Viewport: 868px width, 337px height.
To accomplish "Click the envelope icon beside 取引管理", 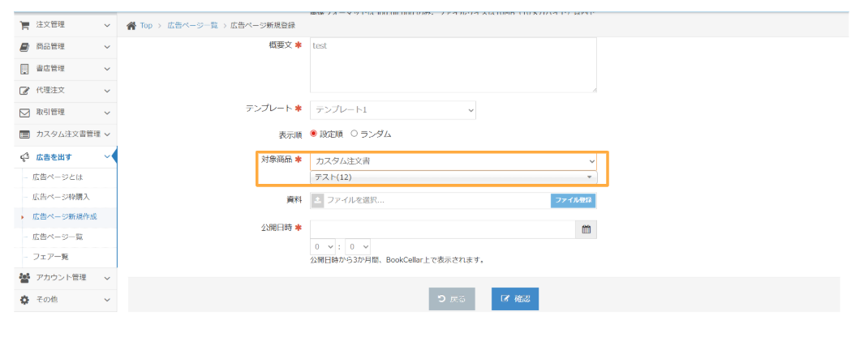I will 24,113.
